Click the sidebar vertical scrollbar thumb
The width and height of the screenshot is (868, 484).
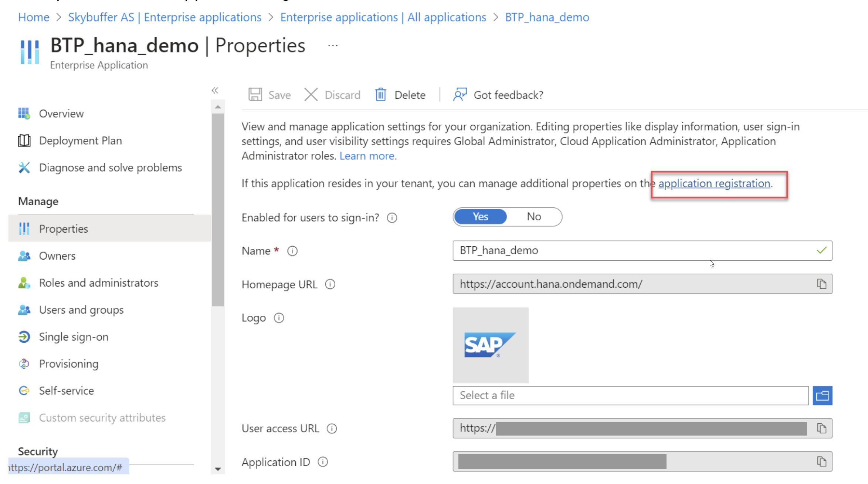218,210
